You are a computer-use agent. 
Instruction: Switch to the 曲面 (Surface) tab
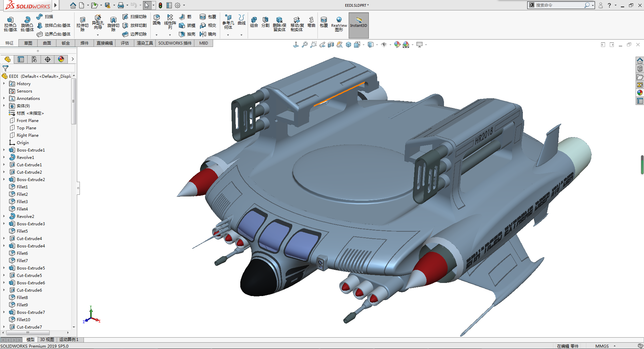(x=47, y=43)
